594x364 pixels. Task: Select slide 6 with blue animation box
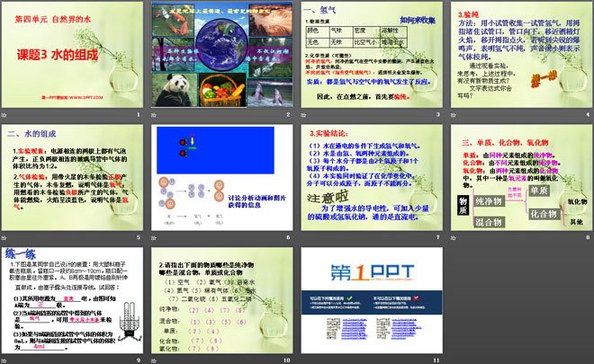pyautogui.click(x=222, y=177)
